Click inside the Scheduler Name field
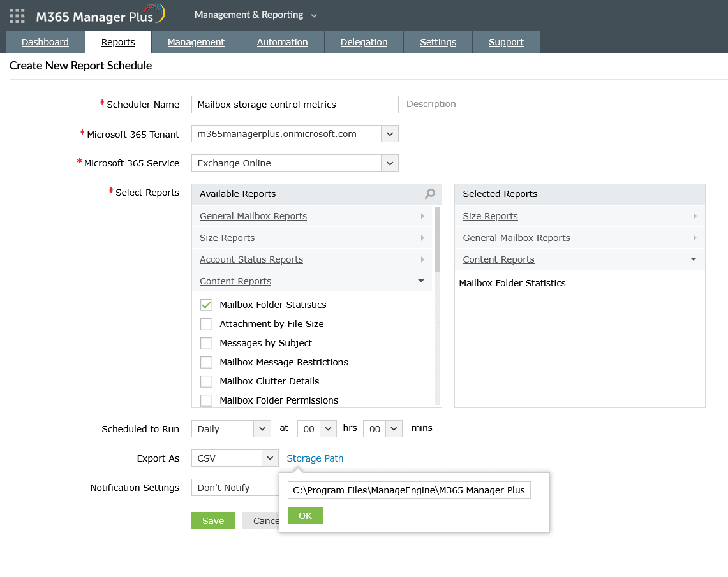 tap(294, 104)
